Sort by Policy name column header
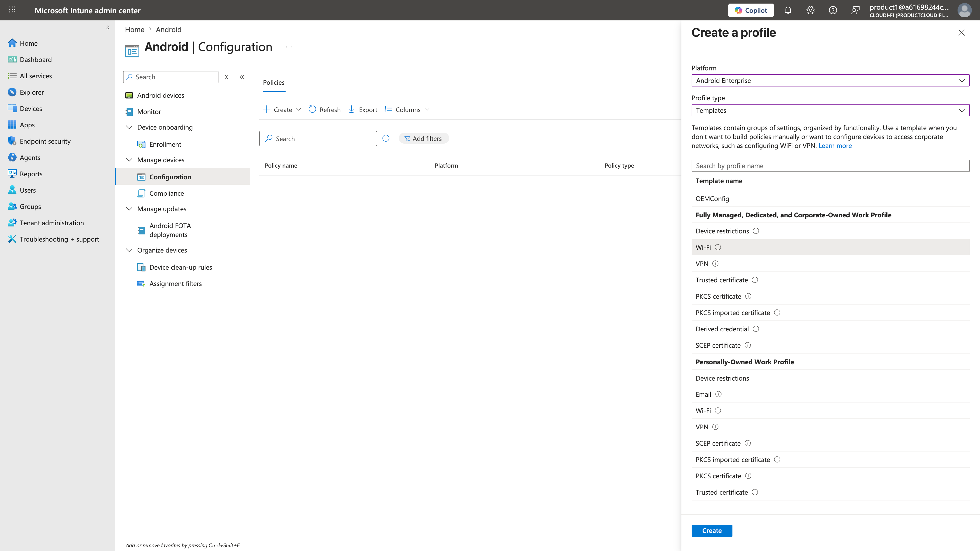The height and width of the screenshot is (551, 980). (x=281, y=166)
